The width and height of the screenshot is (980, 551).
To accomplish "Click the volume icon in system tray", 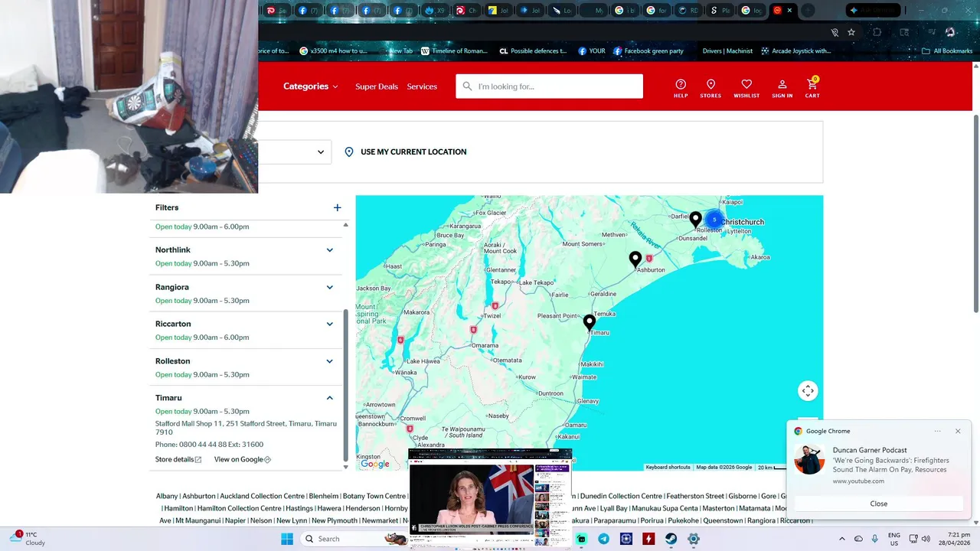I will (x=926, y=539).
